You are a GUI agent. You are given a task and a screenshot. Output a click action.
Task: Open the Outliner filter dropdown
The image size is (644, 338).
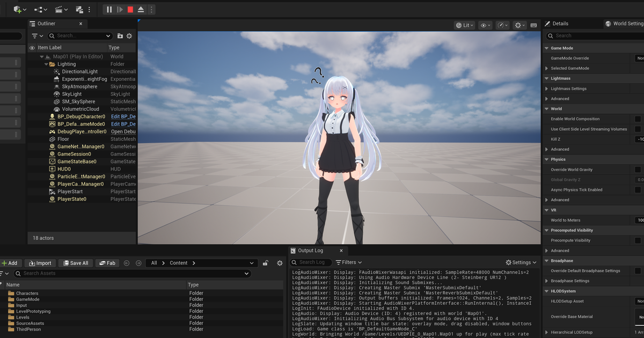[37, 36]
